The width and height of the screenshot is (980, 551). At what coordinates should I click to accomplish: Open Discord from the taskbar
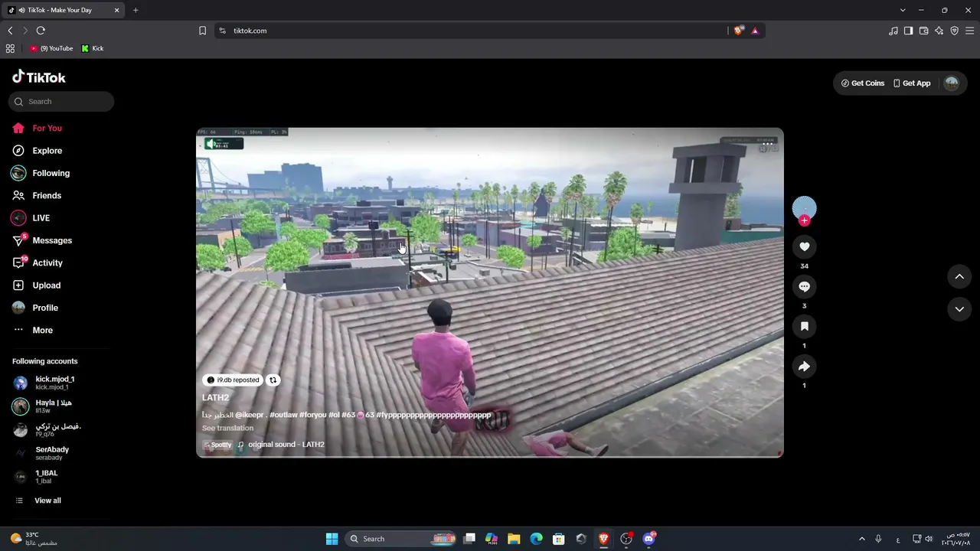649,539
